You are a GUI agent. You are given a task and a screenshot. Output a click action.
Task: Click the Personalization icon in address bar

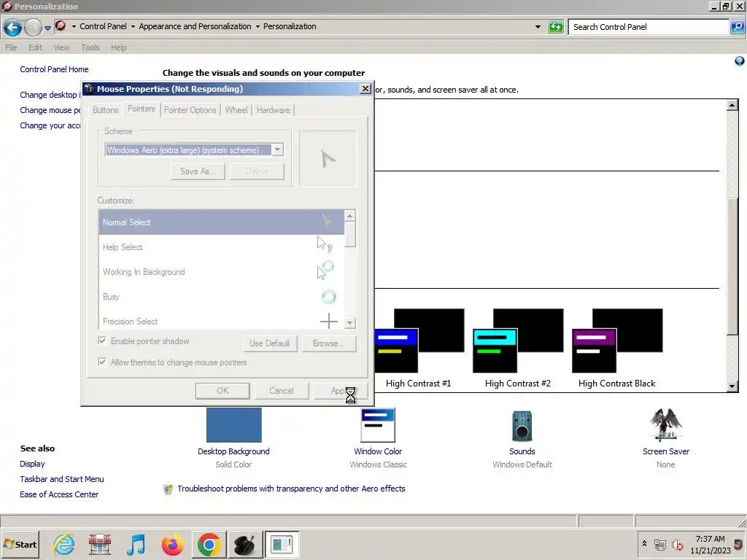click(61, 26)
